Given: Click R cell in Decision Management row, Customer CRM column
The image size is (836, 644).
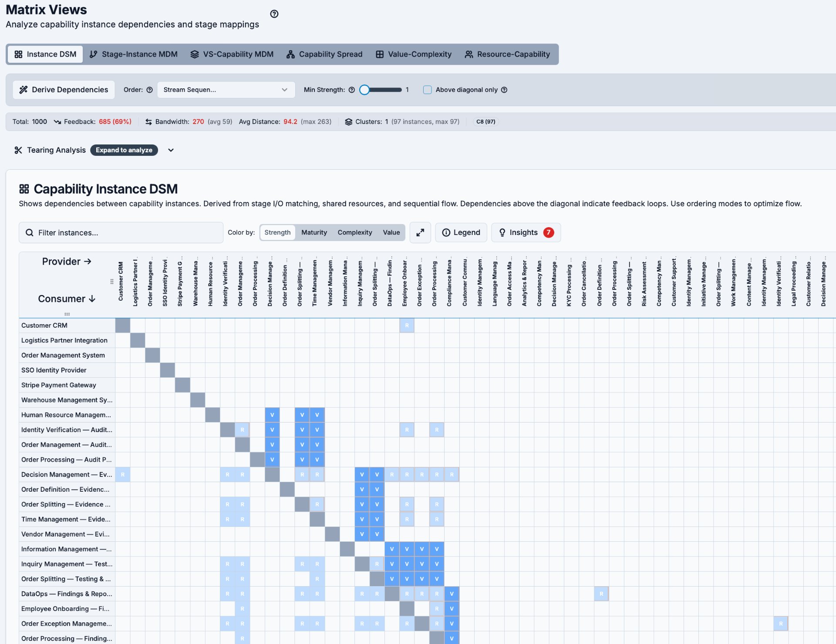Looking at the screenshot, I should pyautogui.click(x=123, y=474).
